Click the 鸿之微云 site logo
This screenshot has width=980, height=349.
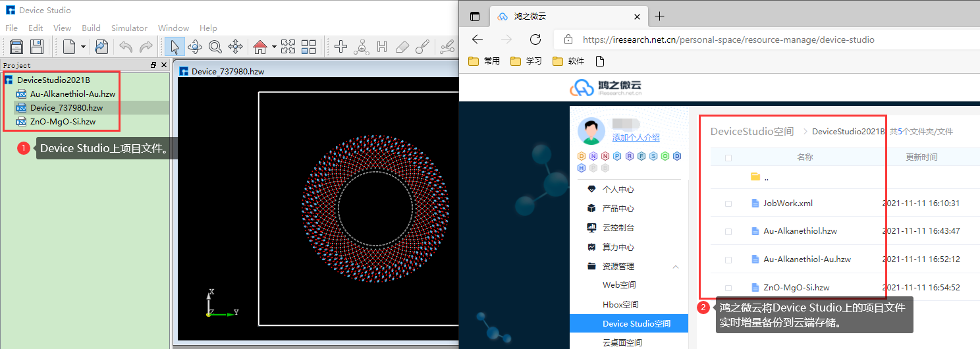606,87
